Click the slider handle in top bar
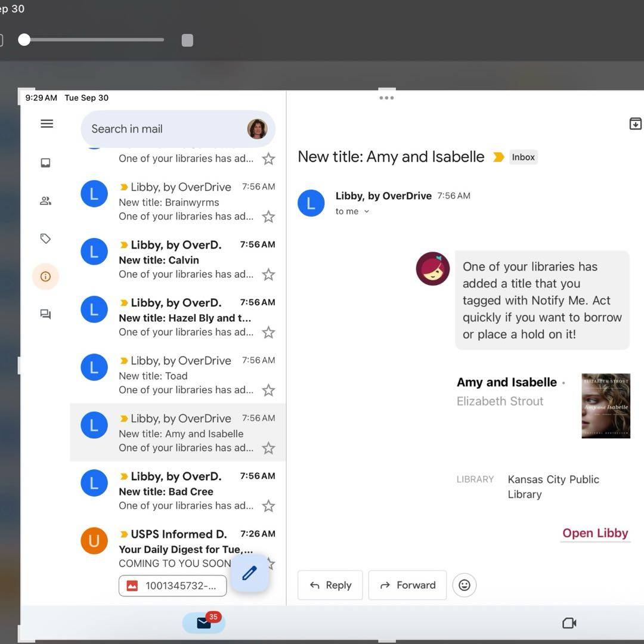 tap(24, 40)
